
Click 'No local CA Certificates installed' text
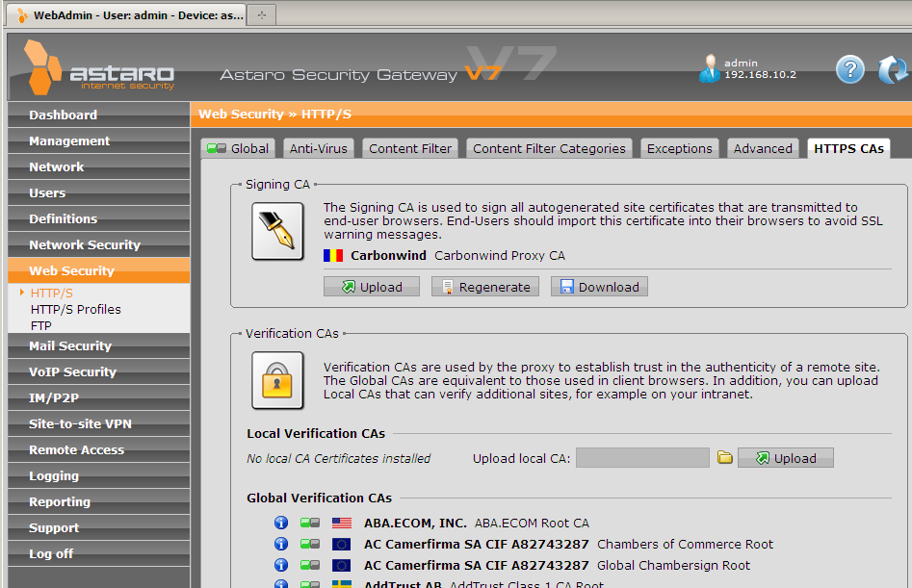(x=339, y=458)
